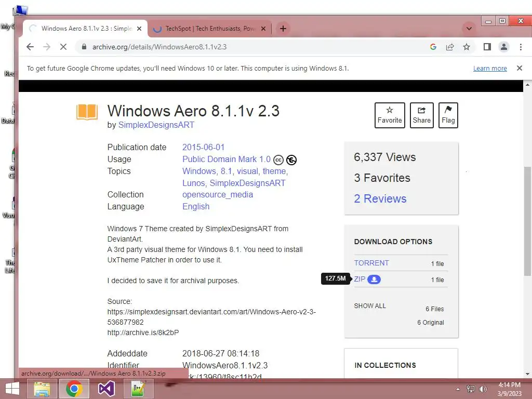Click the 6 Original files link
The height and width of the screenshot is (399, 532).
click(431, 322)
